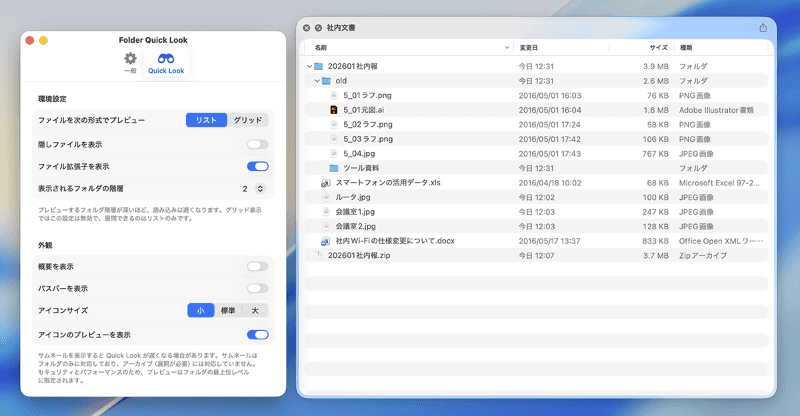The width and height of the screenshot is (800, 416).
Task: Choose グリッド preview format
Action: tap(248, 120)
